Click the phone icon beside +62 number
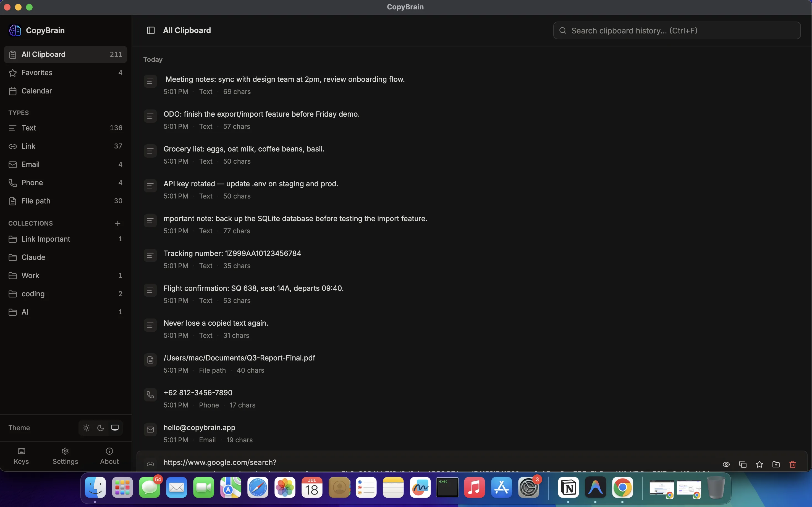 (x=150, y=395)
